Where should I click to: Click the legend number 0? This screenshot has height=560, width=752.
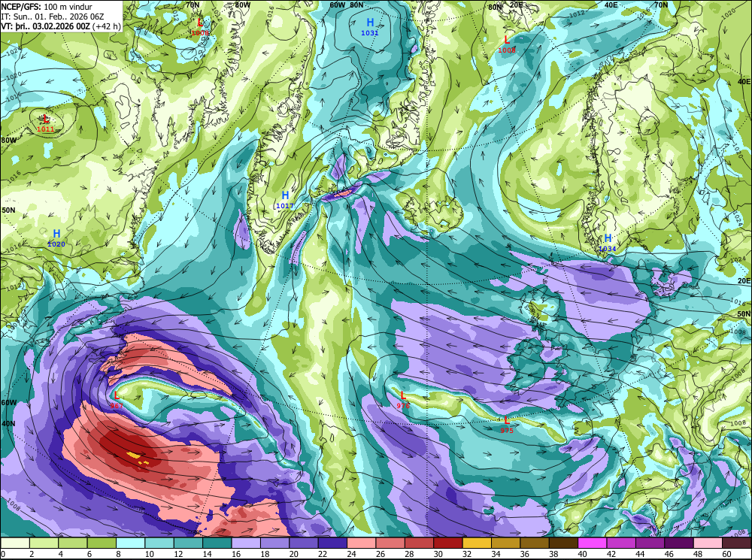click(x=3, y=554)
